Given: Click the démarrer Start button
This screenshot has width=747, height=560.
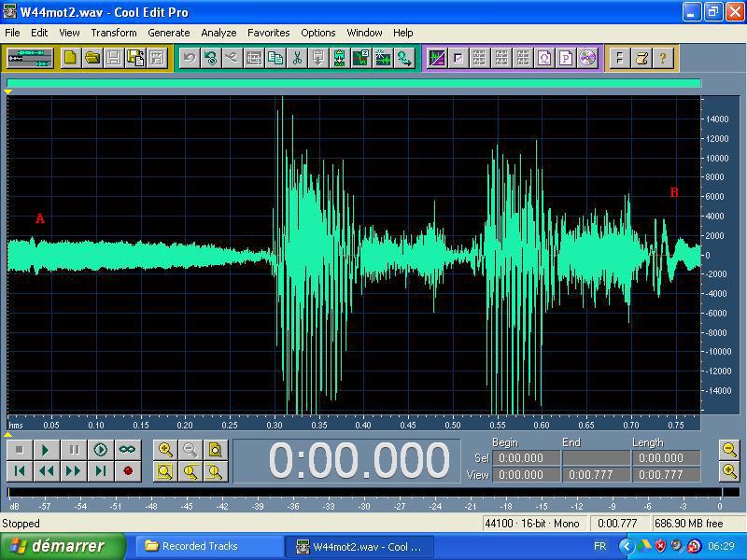Looking at the screenshot, I should pyautogui.click(x=63, y=546).
